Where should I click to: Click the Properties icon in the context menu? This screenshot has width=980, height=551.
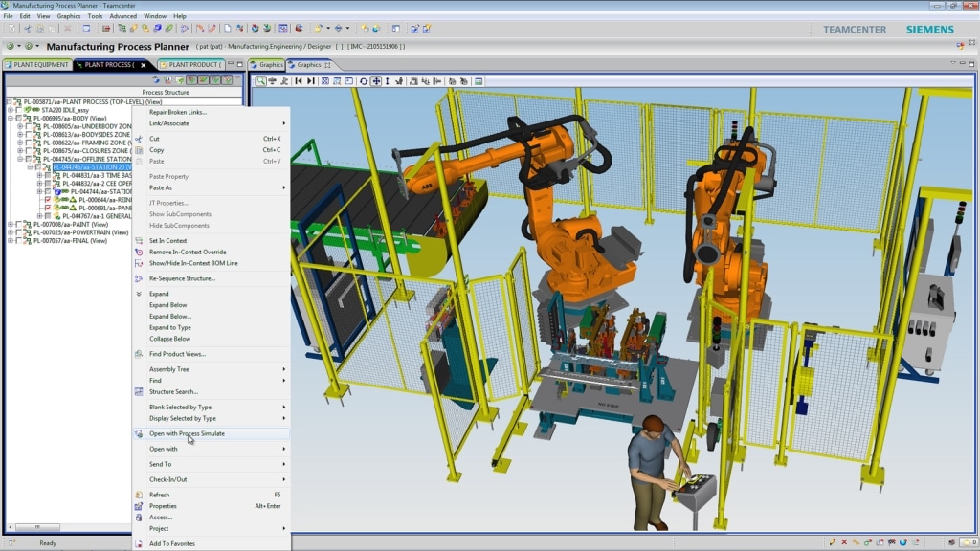point(139,506)
